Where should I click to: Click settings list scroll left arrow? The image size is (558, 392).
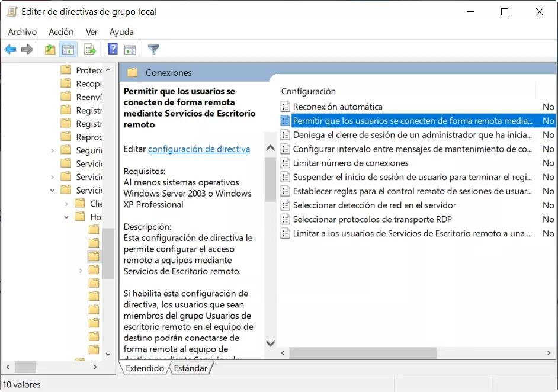pos(283,353)
